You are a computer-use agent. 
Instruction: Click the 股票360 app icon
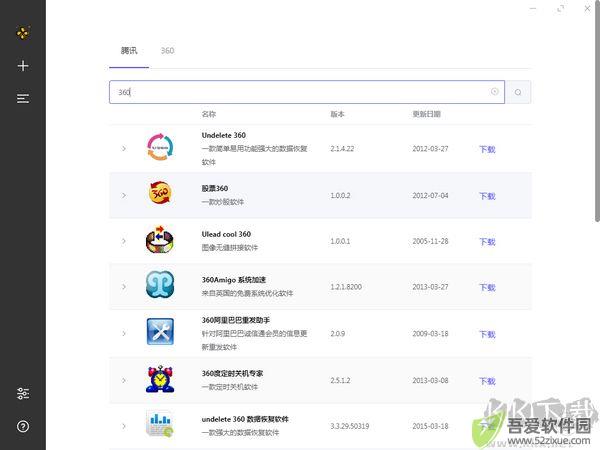[160, 192]
